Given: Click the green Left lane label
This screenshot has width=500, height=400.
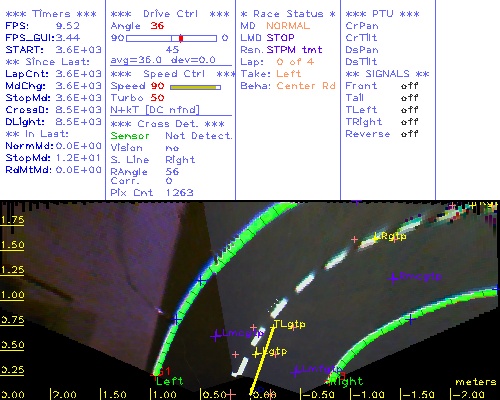Looking at the screenshot, I should click(169, 381).
